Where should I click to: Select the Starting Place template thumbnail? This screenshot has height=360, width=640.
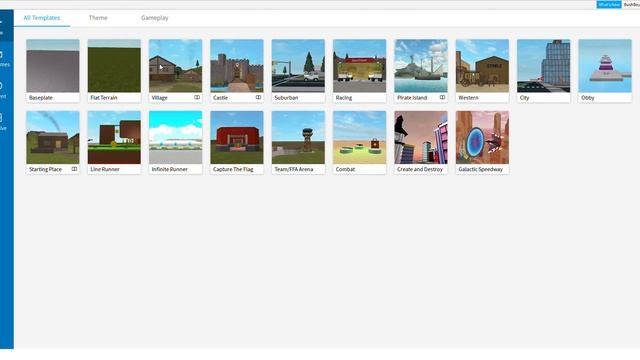[x=53, y=138]
